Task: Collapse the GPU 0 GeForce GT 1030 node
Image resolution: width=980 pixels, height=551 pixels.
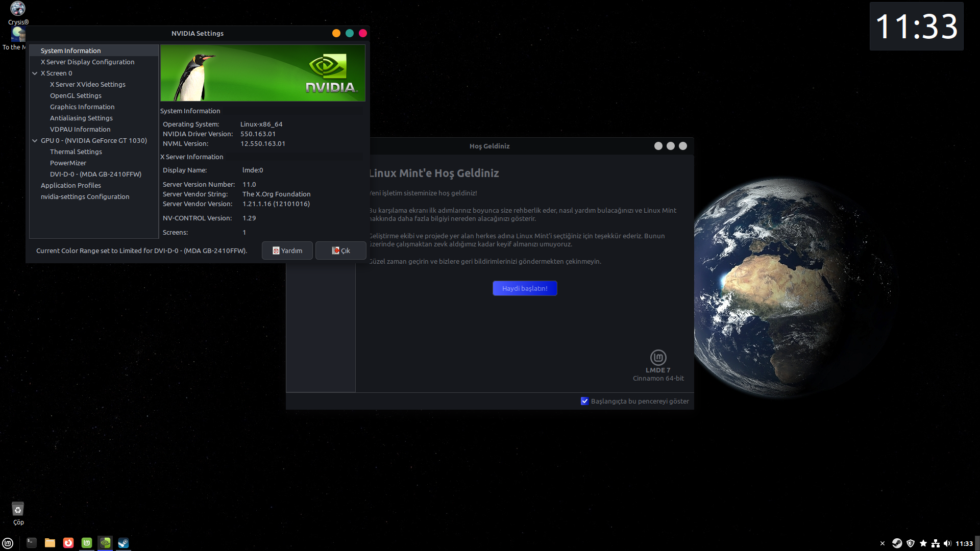Action: pyautogui.click(x=35, y=141)
